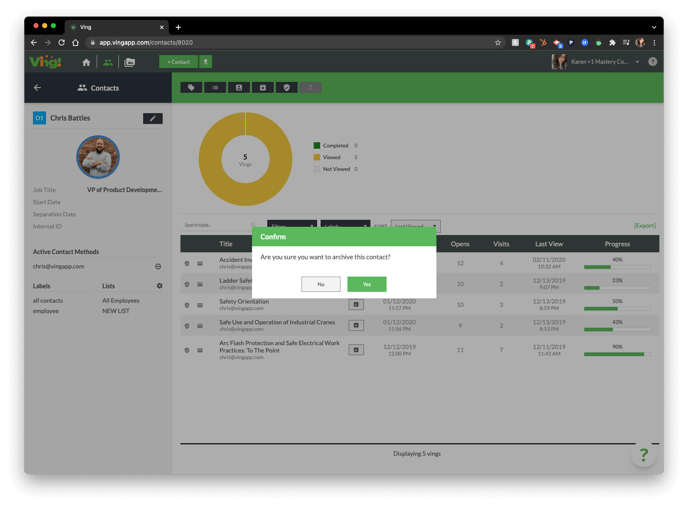Expand the Karen account dropdown arrow

(638, 62)
